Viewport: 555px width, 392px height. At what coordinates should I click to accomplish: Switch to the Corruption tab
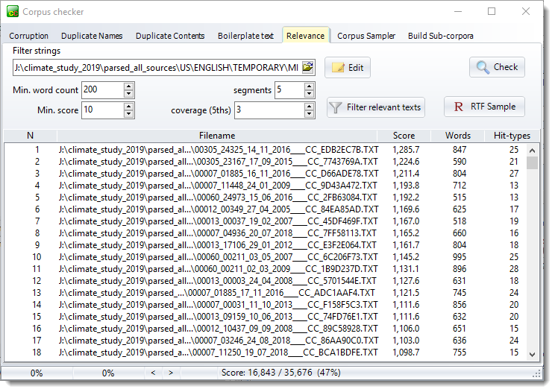pos(29,36)
